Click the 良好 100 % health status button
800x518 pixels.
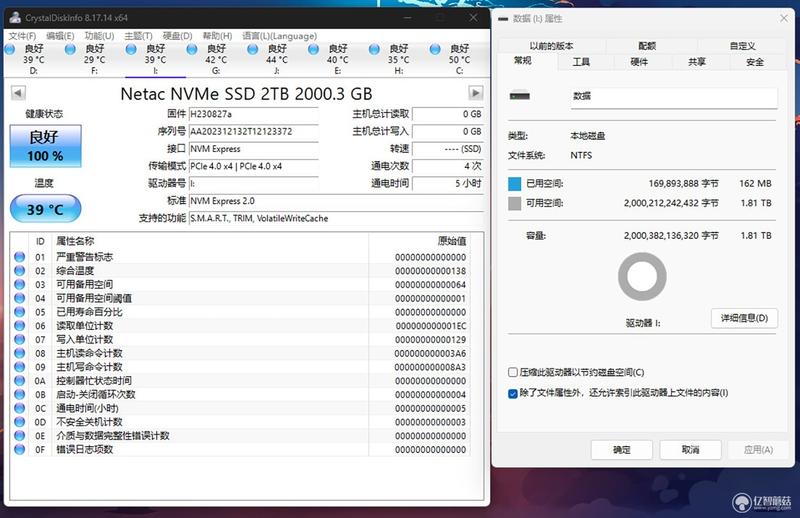click(x=45, y=146)
